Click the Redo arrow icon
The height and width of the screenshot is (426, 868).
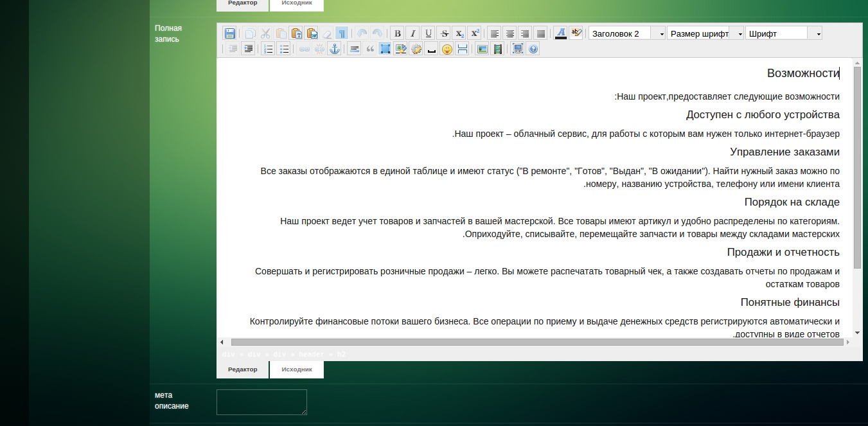coord(378,33)
